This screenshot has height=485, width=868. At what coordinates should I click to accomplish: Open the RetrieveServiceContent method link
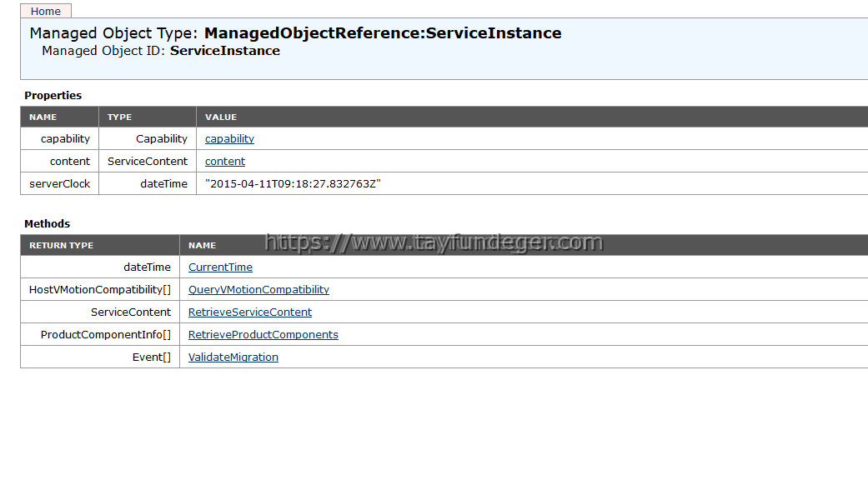(x=249, y=312)
